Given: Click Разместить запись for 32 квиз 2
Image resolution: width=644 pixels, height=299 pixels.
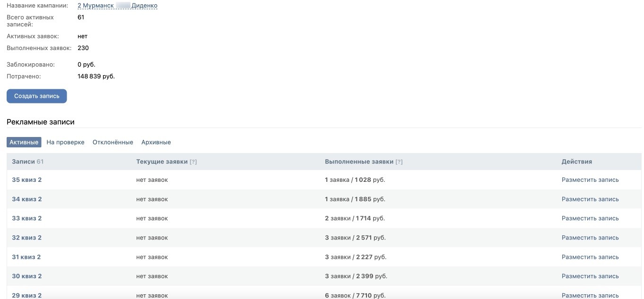Looking at the screenshot, I should (x=590, y=238).
